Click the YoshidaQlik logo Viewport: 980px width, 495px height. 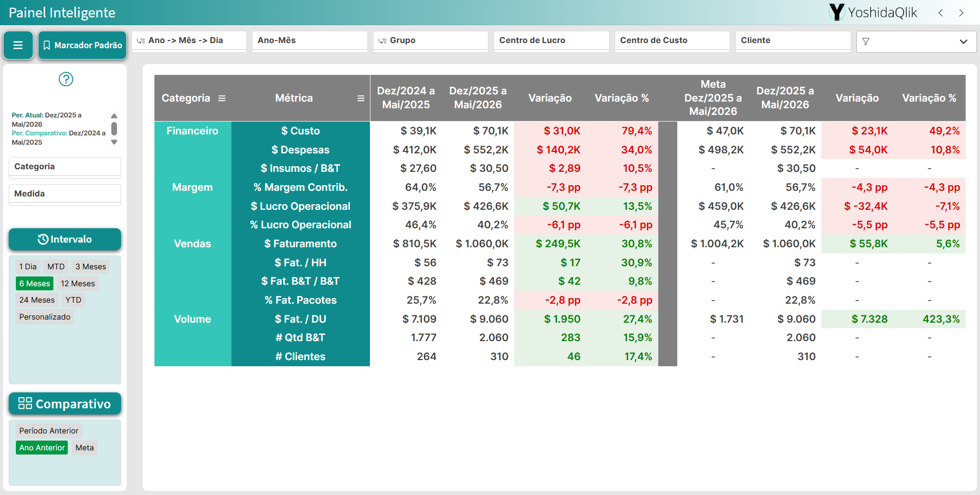click(x=873, y=12)
